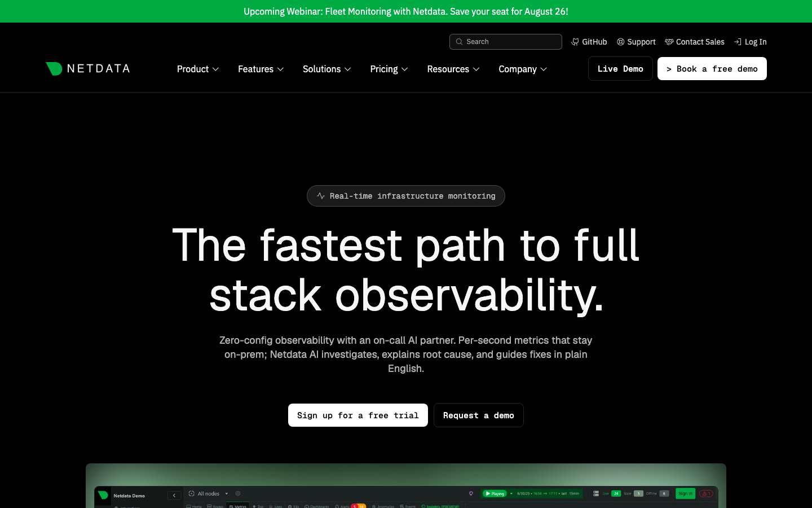Image resolution: width=812 pixels, height=508 pixels.
Task: Select Sign up for a free trial
Action: (x=358, y=415)
